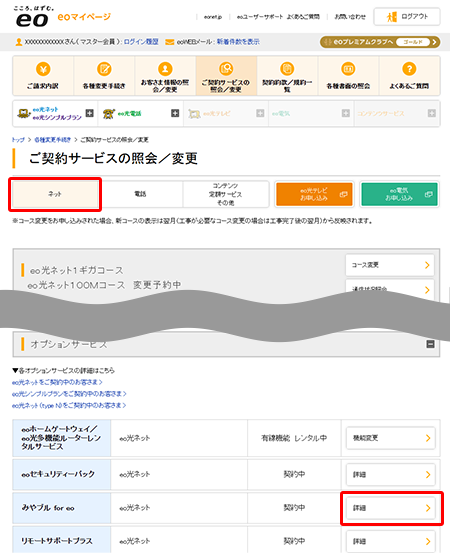Screen dimensions: 450x553
Task: Open eoユーザーサポート よくあるご質問 header link
Action: coord(278,17)
